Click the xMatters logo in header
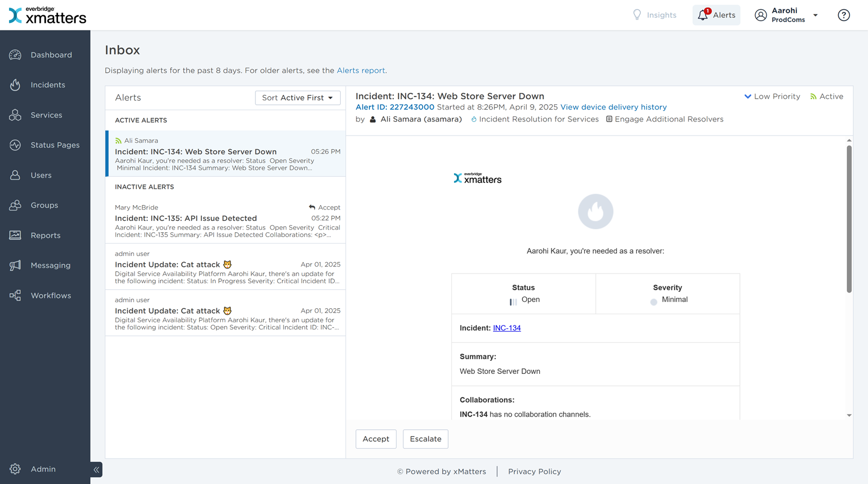 [48, 15]
